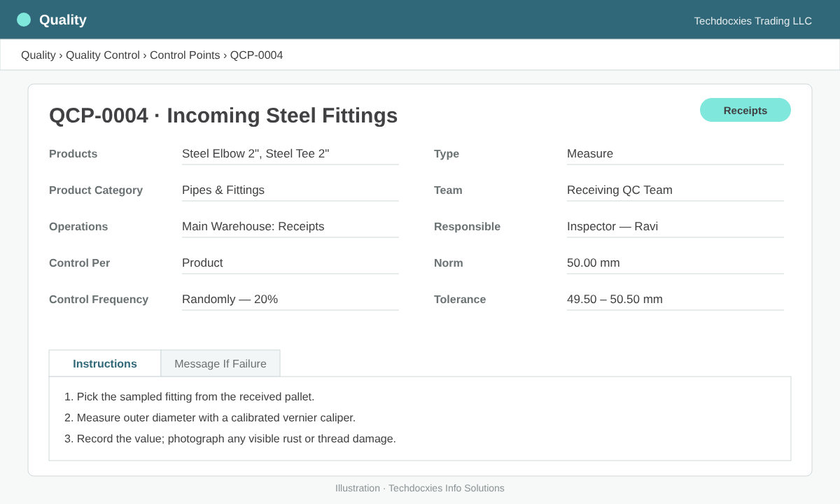Go to Quality in the breadcrumb
The height and width of the screenshot is (504, 840).
click(x=38, y=55)
